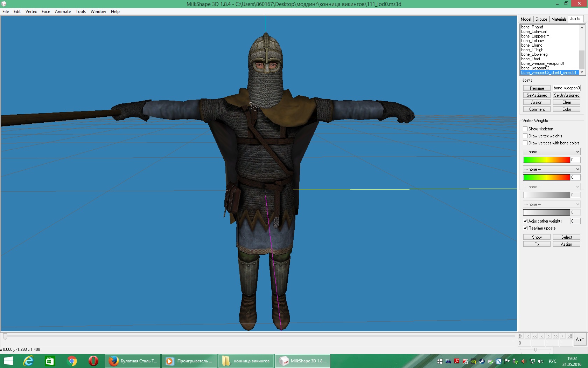Click the animation timeline slider handle
This screenshot has height=368, width=588.
[x=5, y=337]
